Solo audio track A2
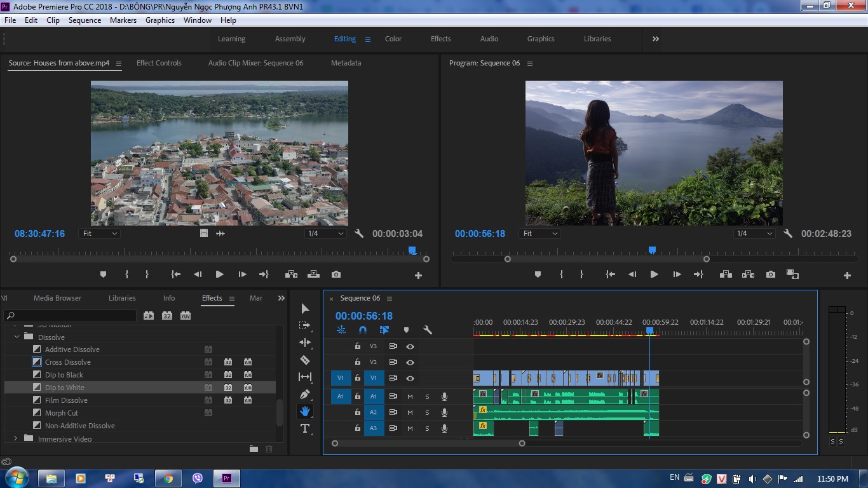 point(427,412)
